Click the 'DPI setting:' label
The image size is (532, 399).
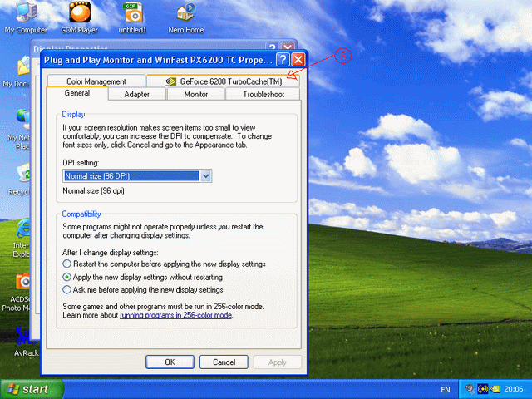81,163
